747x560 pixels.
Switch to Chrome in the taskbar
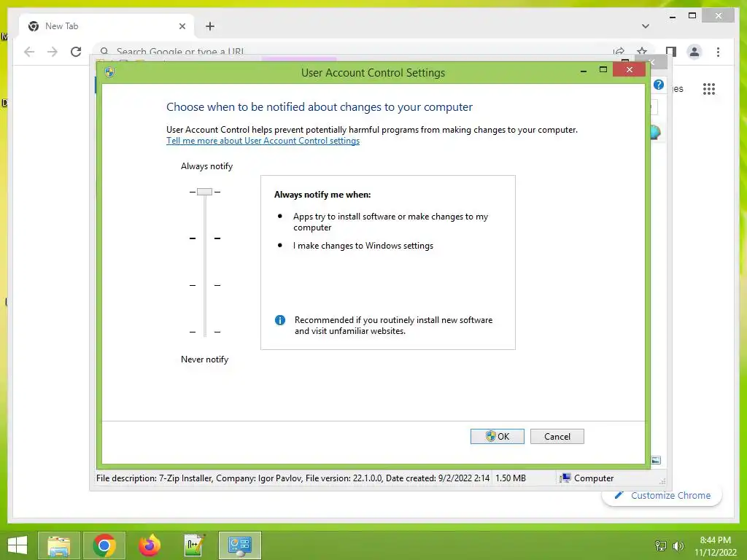point(104,545)
